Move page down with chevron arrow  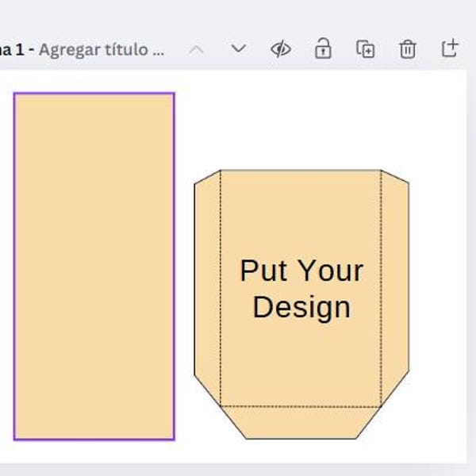(238, 48)
